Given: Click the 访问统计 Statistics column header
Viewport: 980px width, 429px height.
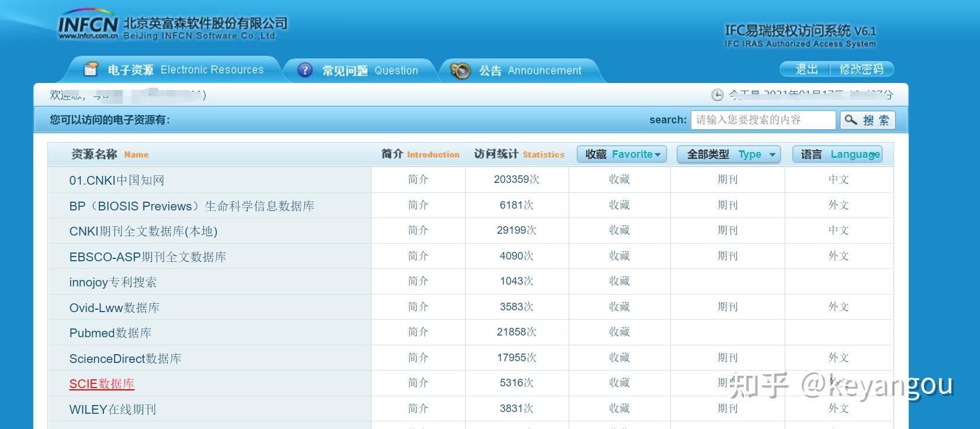Looking at the screenshot, I should (x=519, y=154).
